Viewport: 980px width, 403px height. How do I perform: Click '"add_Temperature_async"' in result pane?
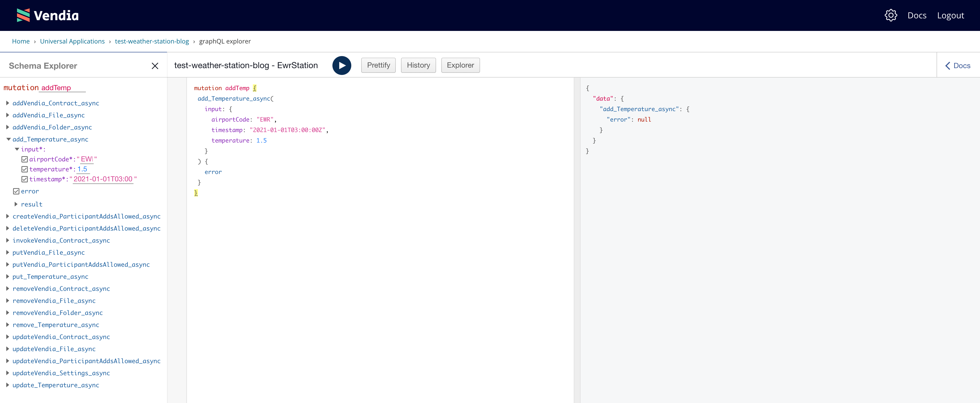pyautogui.click(x=639, y=109)
